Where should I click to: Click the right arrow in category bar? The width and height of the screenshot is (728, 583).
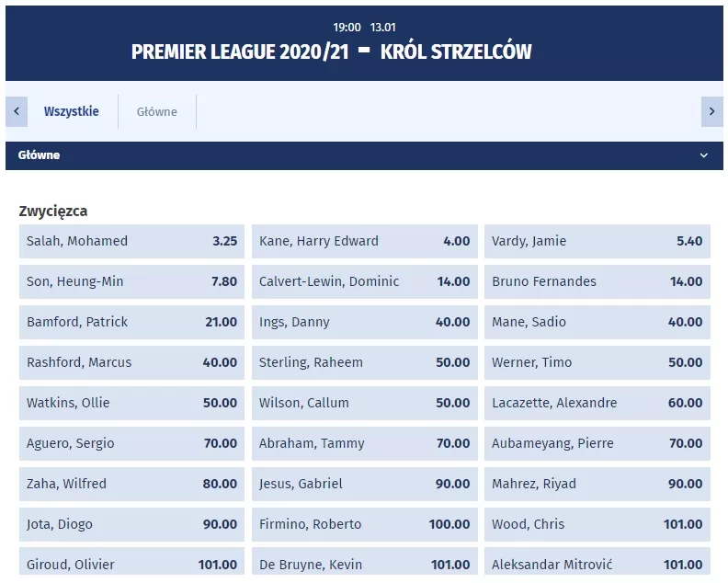click(x=711, y=111)
